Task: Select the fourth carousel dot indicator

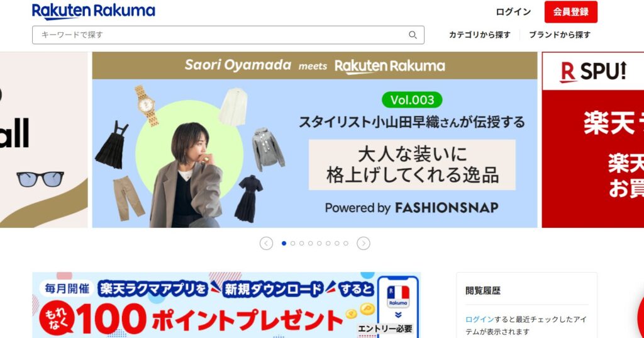Action: click(311, 244)
